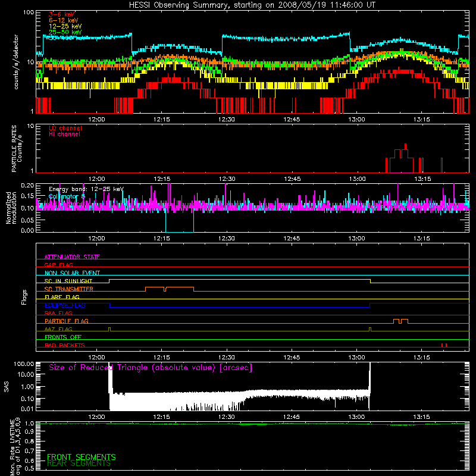Click the ATTENUATOR STATE flag label
This screenshot has height=476, width=476.
click(x=72, y=257)
